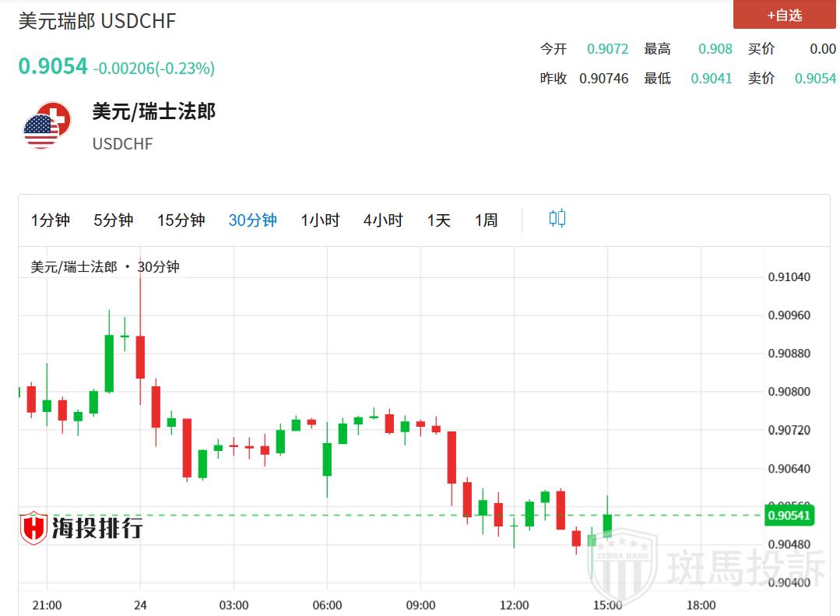Click the 0.91040 price axis label
840x616 pixels.
pos(789,277)
